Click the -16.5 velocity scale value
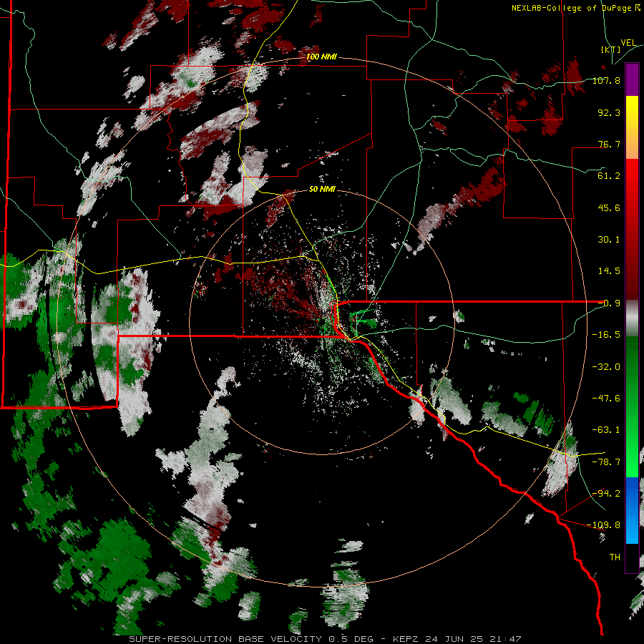644x644 pixels. (606, 335)
